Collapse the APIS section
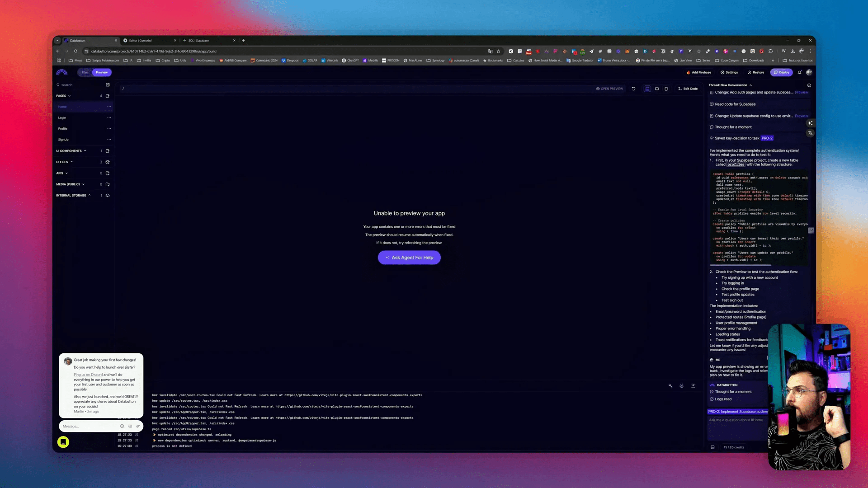 click(62, 173)
